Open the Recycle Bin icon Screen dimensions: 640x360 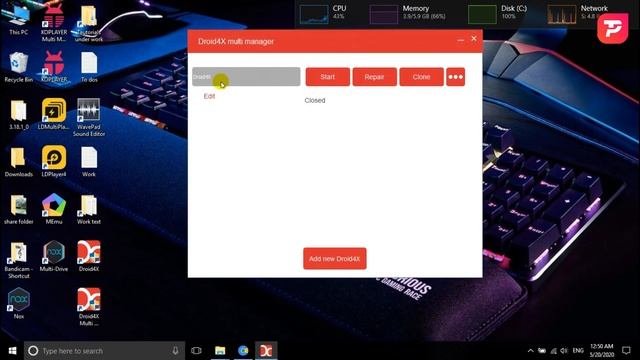tap(18, 67)
